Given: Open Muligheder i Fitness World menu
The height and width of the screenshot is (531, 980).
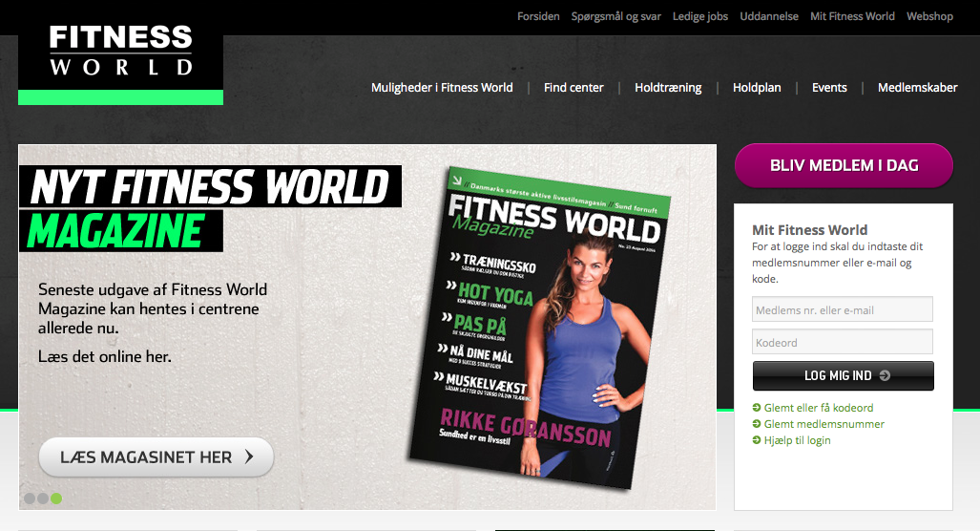Looking at the screenshot, I should coord(442,88).
